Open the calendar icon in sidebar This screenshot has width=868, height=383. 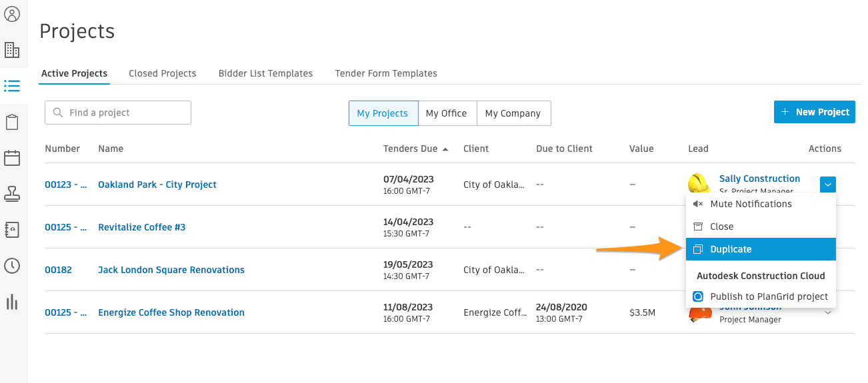12,158
